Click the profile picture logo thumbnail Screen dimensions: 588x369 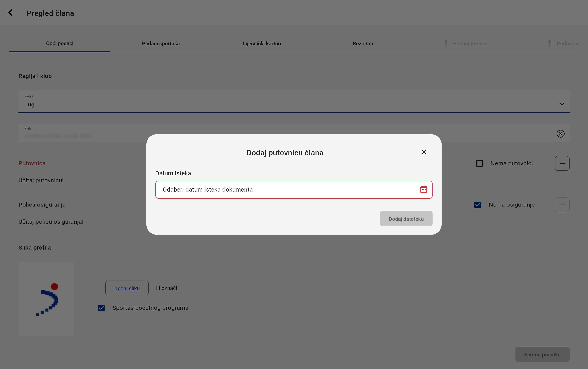[46, 299]
